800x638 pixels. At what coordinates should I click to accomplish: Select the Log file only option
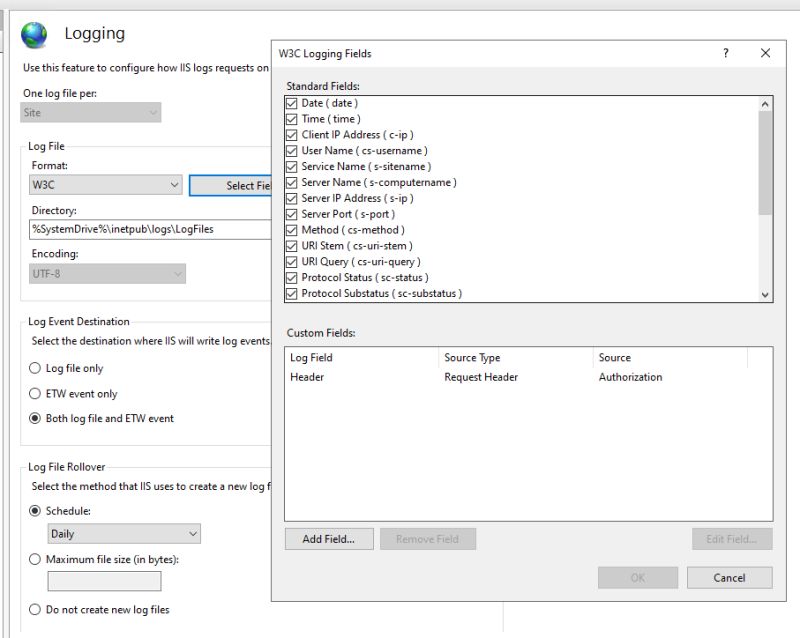pyautogui.click(x=33, y=368)
